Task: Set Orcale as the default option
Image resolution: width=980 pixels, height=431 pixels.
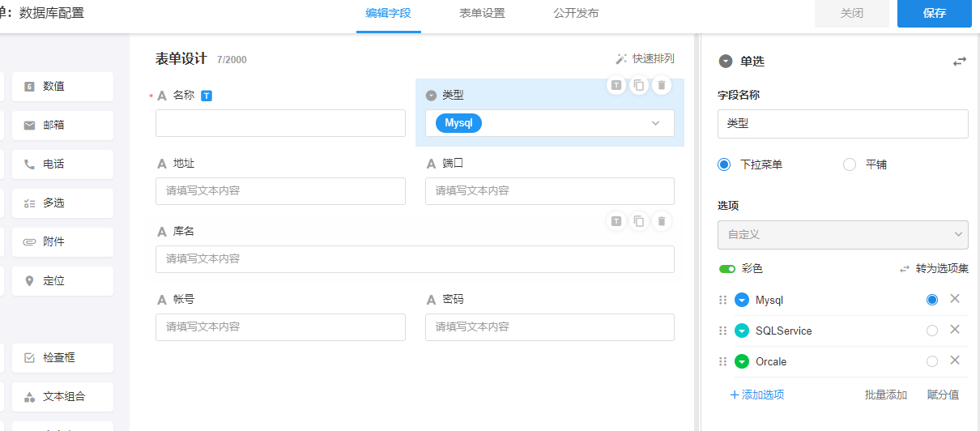Action: pos(932,361)
